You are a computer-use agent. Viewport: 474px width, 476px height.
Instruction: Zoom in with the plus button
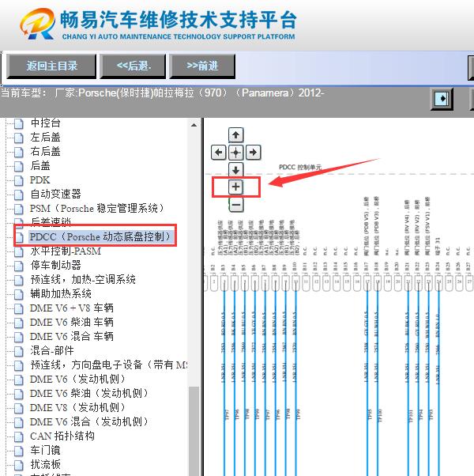tap(235, 187)
